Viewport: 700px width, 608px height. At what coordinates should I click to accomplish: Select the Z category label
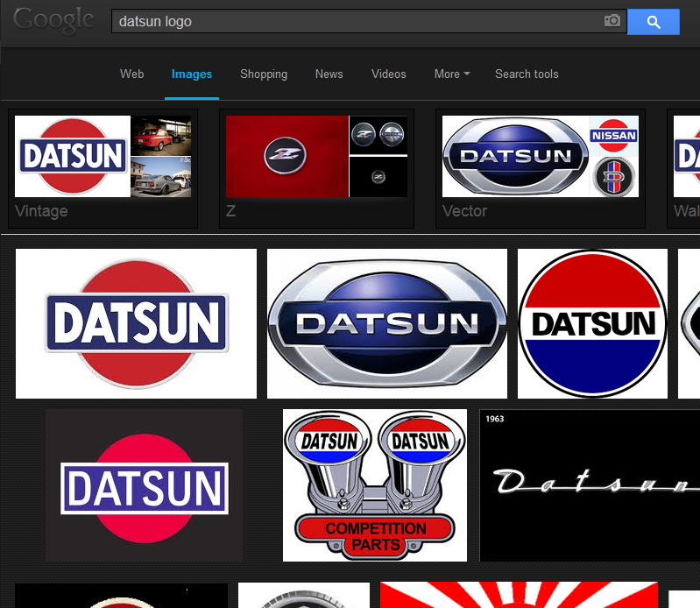pos(231,211)
